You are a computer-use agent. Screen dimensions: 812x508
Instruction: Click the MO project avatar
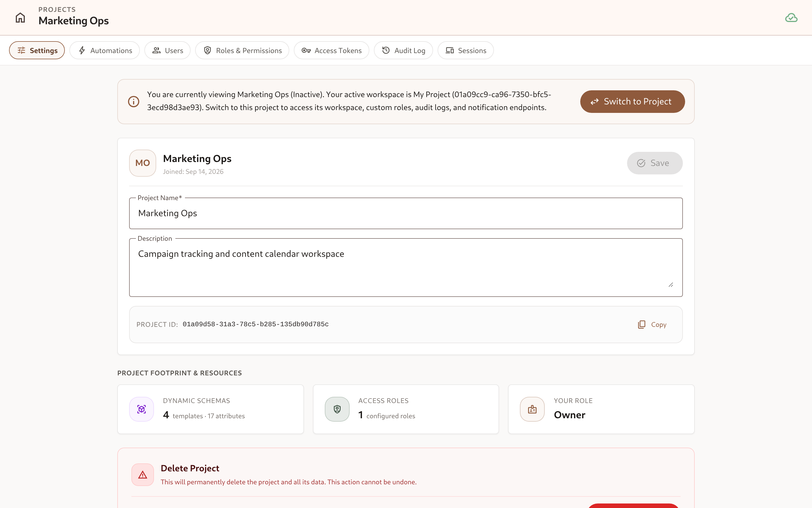point(143,163)
